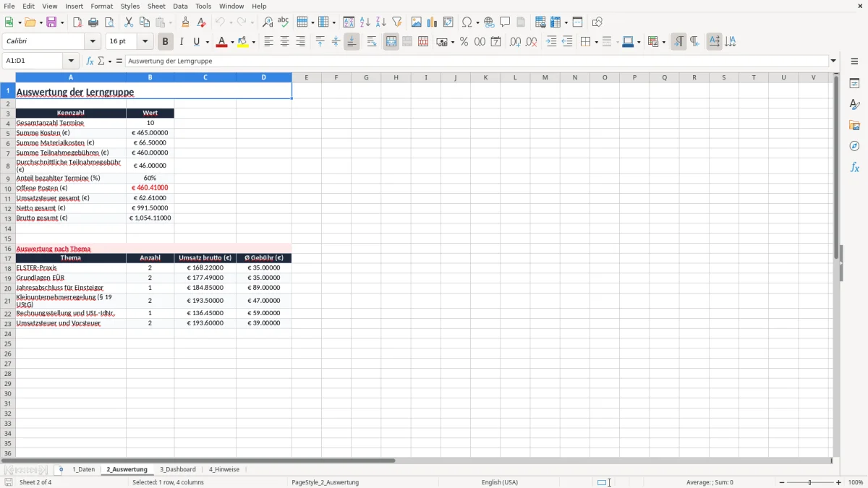Click the Save document icon
The image size is (868, 488).
tap(51, 22)
